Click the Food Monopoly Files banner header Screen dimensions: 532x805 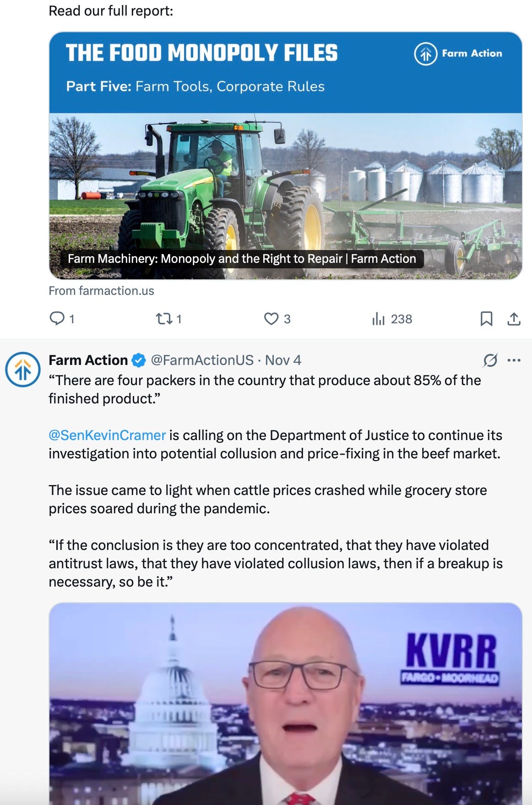(x=285, y=72)
